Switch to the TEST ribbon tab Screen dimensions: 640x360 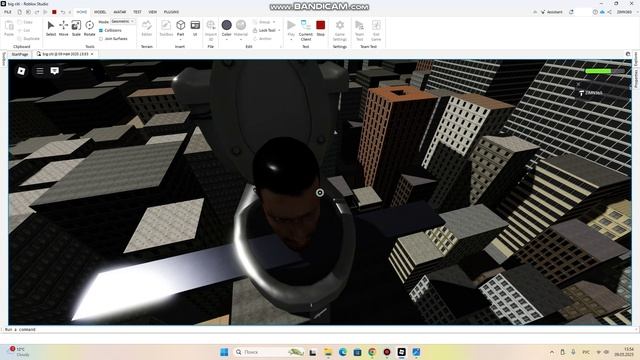[137, 12]
